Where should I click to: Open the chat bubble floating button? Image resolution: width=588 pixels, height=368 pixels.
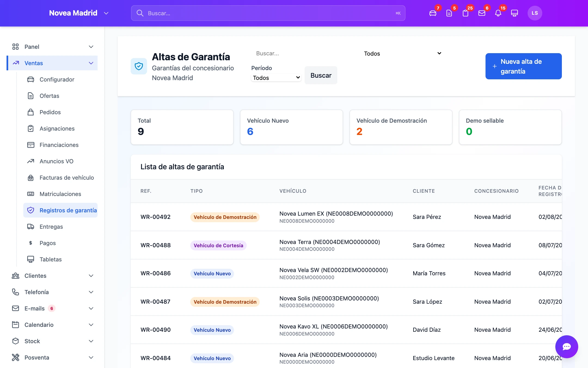click(x=566, y=346)
